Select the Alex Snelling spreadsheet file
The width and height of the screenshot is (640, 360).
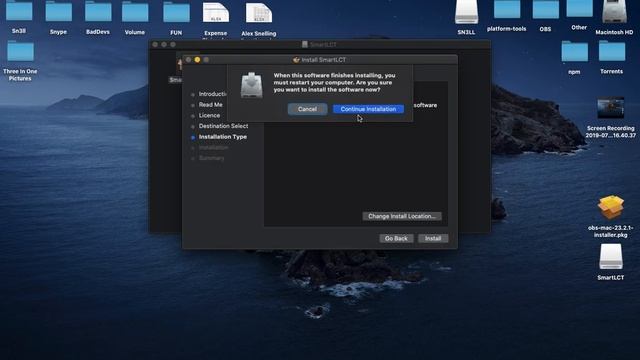[x=259, y=13]
